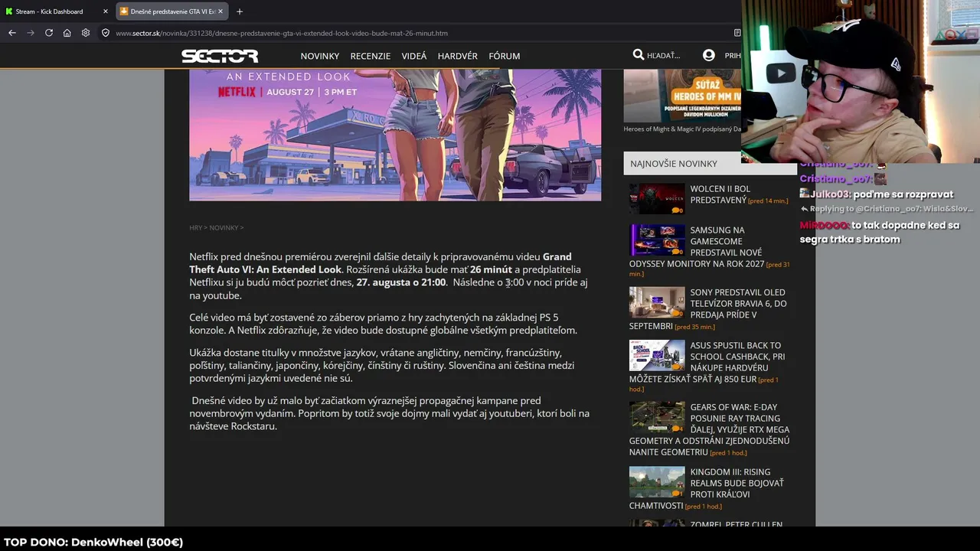Switch to the Stream - Kick Dashboard tab
This screenshot has height=551, width=980.
click(57, 11)
